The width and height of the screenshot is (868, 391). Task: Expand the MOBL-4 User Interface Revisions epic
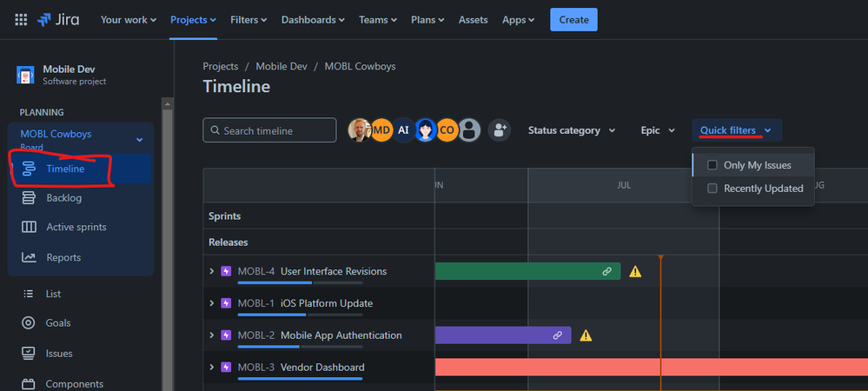(211, 271)
